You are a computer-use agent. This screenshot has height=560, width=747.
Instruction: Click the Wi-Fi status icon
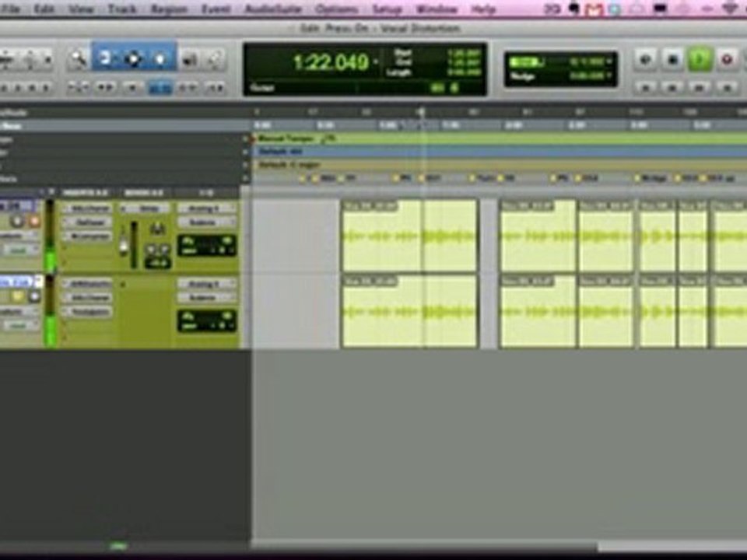point(731,9)
